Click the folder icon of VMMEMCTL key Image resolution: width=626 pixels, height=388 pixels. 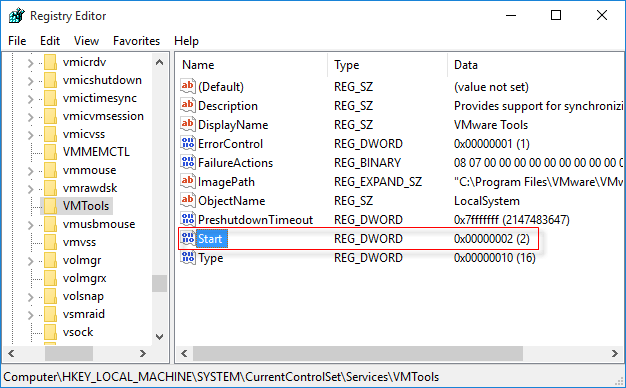[50, 152]
